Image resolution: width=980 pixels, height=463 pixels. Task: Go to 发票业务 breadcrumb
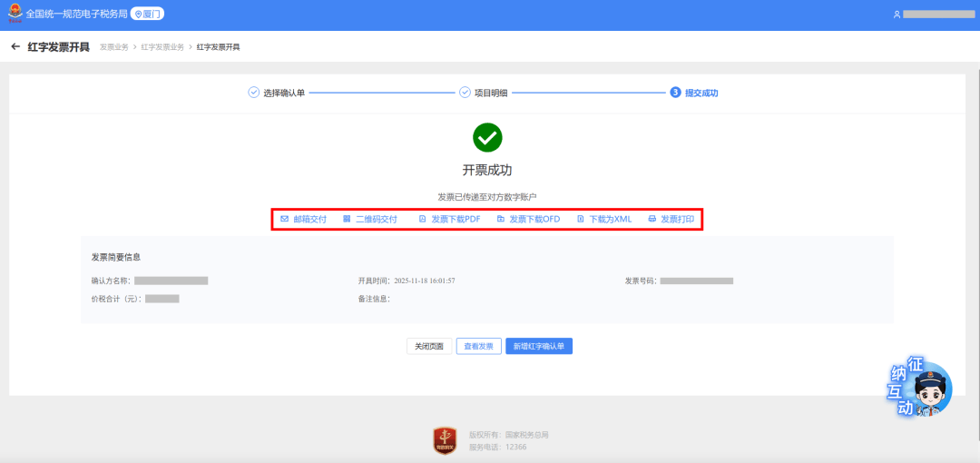click(113, 46)
